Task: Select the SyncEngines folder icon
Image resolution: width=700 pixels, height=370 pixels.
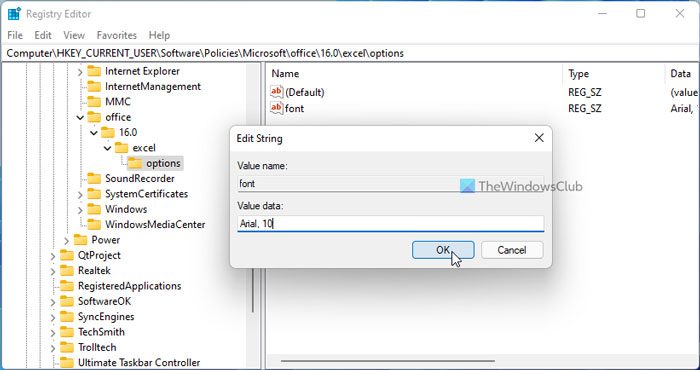Action: tap(67, 316)
